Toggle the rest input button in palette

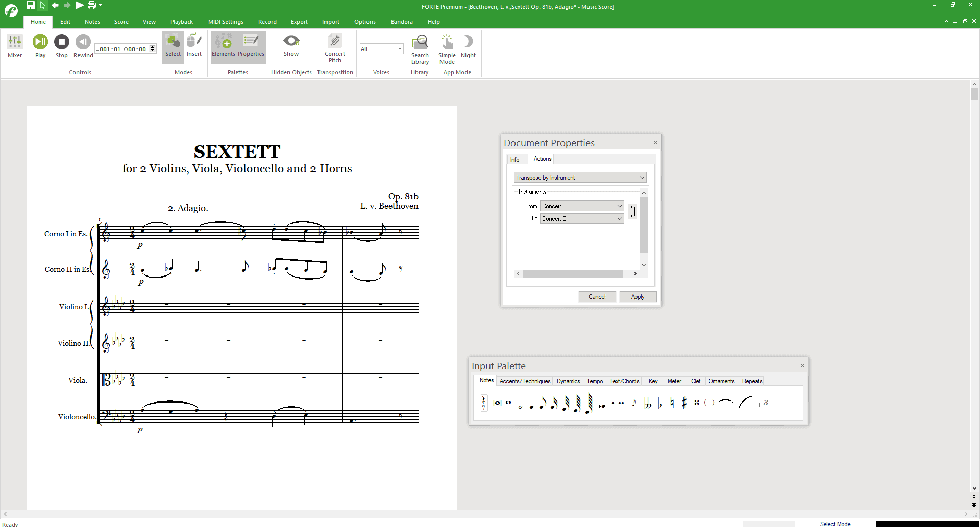tap(484, 403)
